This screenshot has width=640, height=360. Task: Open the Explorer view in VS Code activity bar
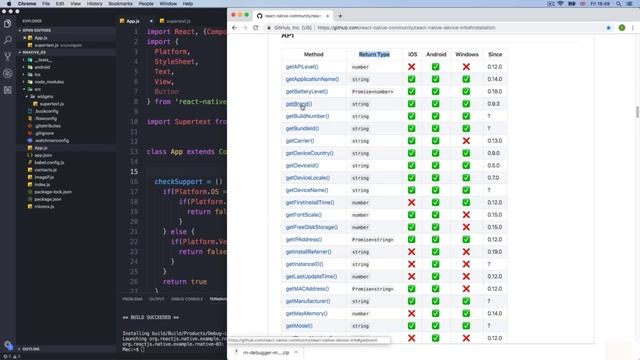pyautogui.click(x=7, y=23)
